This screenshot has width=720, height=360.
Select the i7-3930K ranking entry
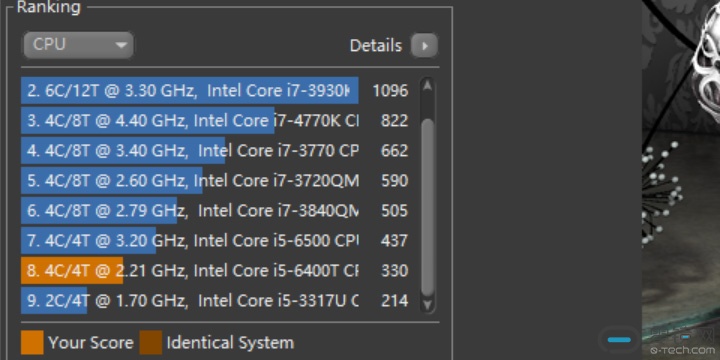[x=215, y=90]
